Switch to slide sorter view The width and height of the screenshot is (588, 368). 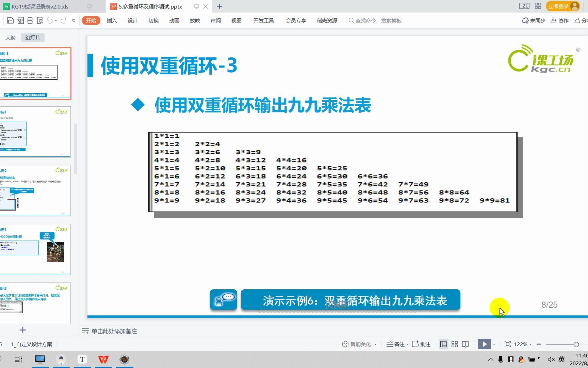454,344
